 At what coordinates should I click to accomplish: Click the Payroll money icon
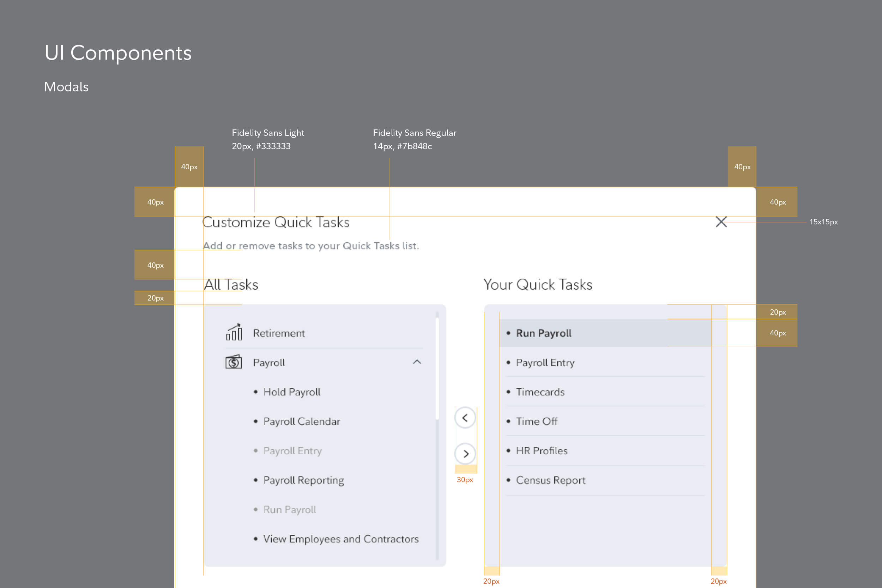click(234, 362)
